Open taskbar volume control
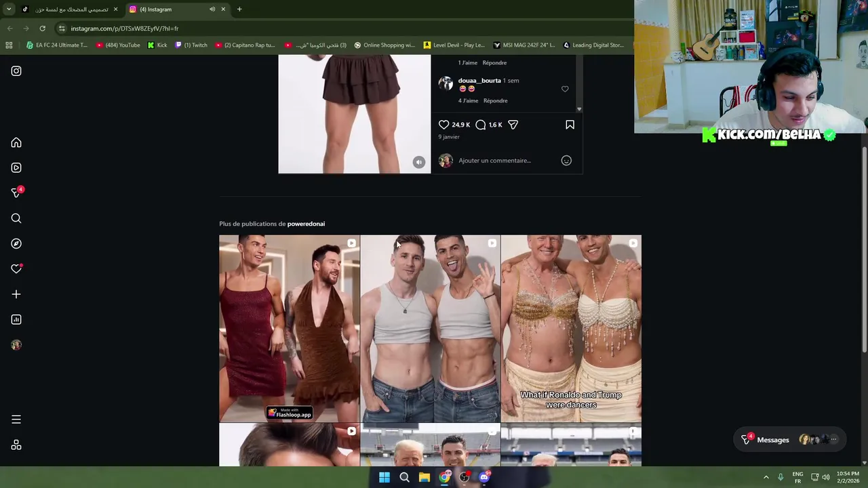The image size is (868, 488). [x=826, y=477]
